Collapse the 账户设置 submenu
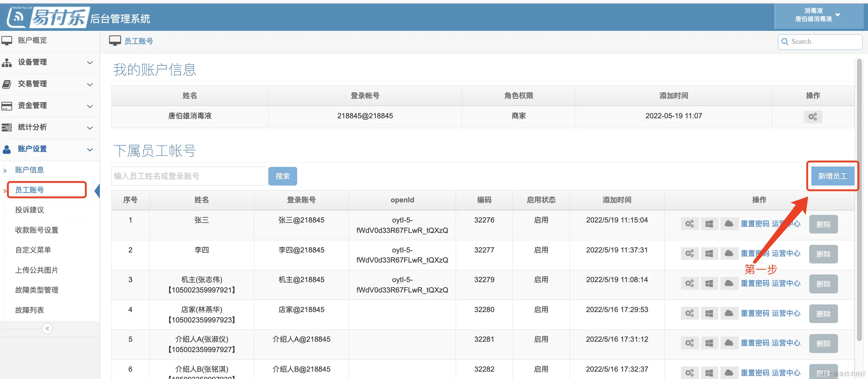The image size is (868, 379). [90, 149]
